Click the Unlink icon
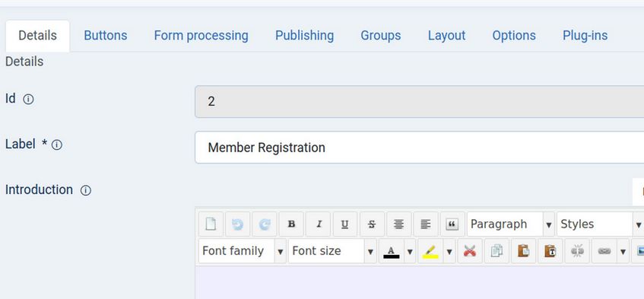This screenshot has height=299, width=644. (x=577, y=251)
